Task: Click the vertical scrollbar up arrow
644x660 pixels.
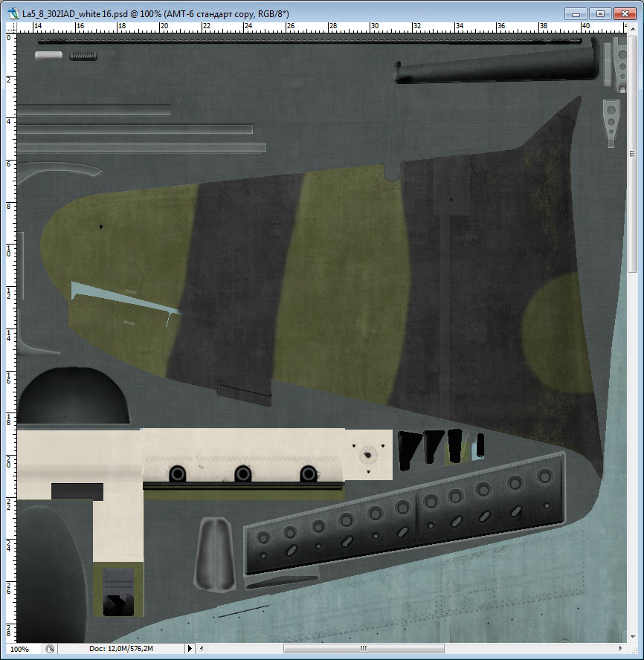Action: (x=632, y=27)
